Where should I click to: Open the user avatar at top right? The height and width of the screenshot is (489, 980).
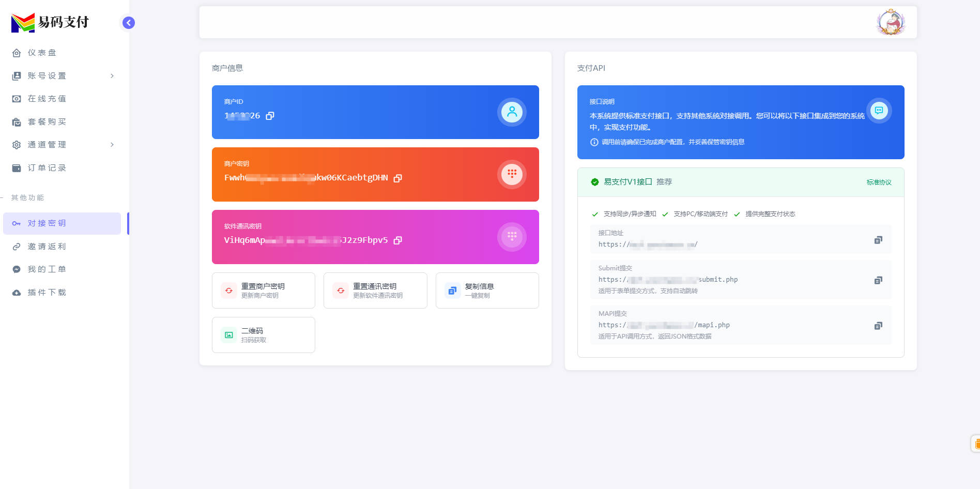click(891, 22)
